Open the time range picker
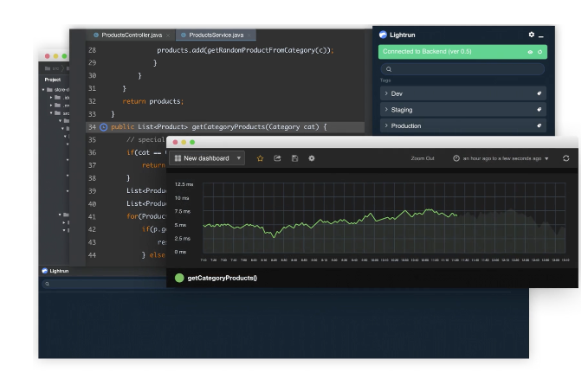 pyautogui.click(x=501, y=158)
